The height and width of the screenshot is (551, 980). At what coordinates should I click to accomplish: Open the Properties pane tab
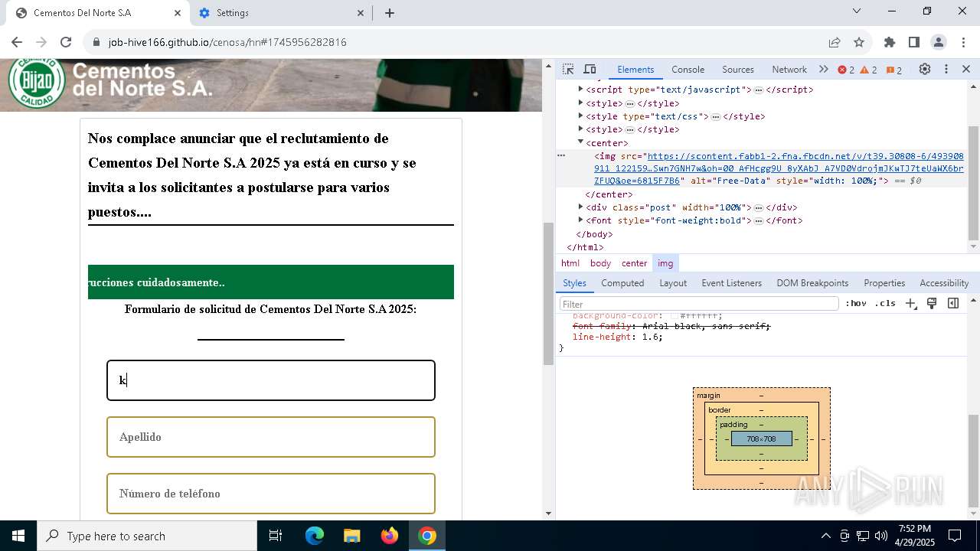(884, 282)
